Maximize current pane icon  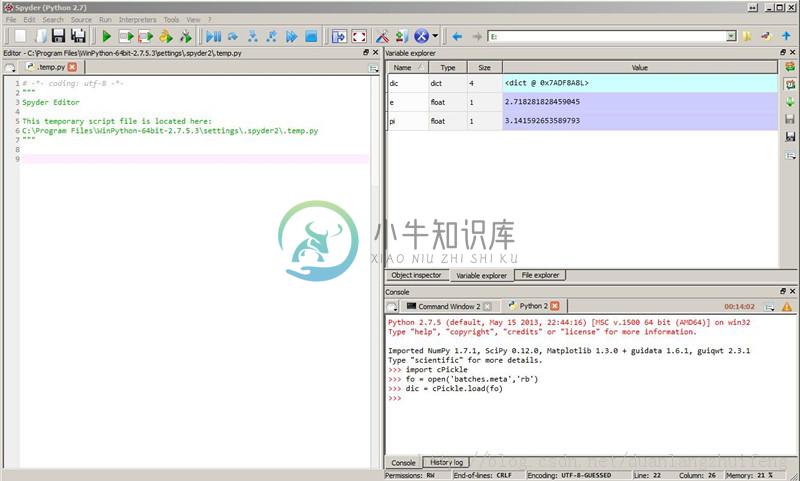point(339,36)
